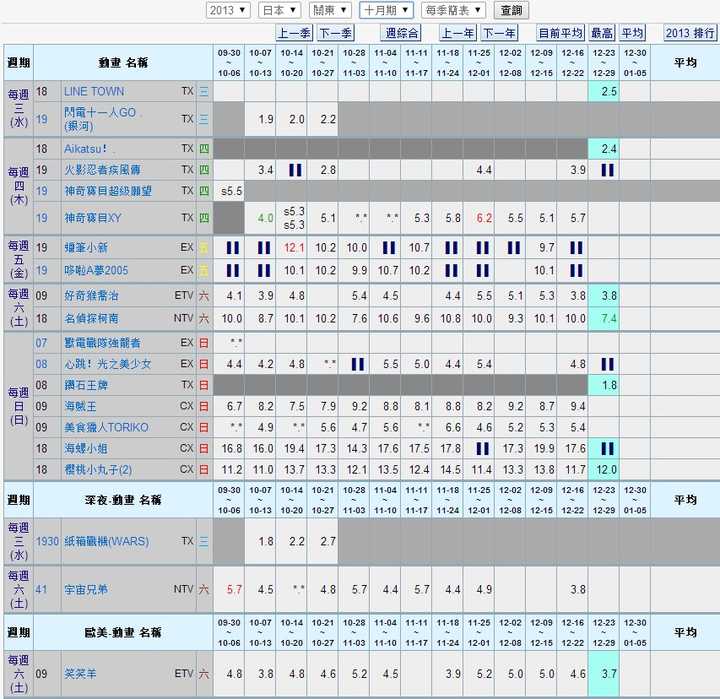Open the 宇宙兄弟 link
The image size is (720, 699).
[86, 589]
